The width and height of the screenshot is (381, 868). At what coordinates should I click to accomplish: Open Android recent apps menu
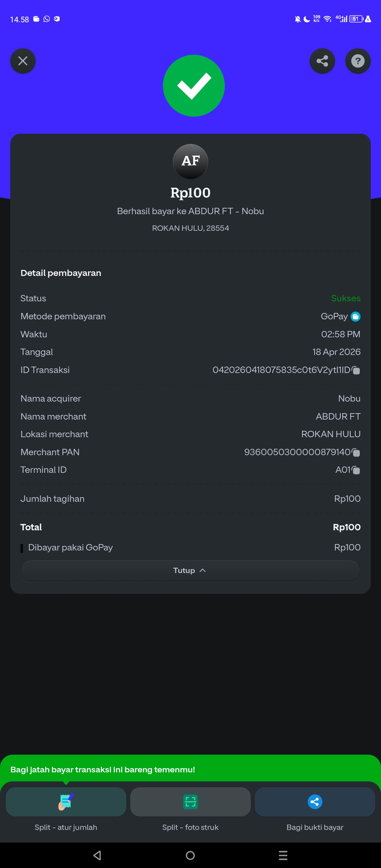(x=283, y=855)
